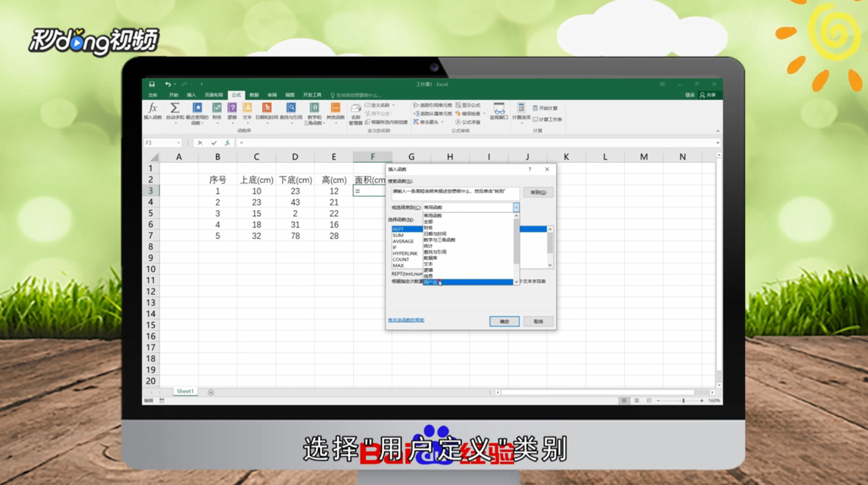The image size is (868, 485).
Task: Click the zoom in plus button
Action: point(701,401)
